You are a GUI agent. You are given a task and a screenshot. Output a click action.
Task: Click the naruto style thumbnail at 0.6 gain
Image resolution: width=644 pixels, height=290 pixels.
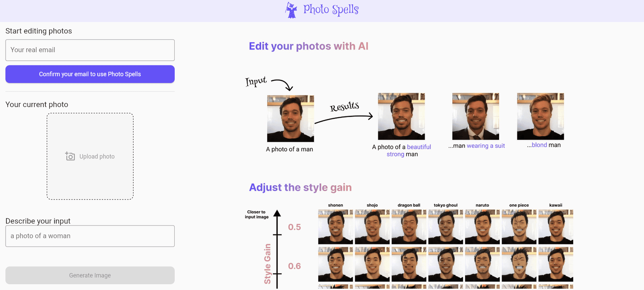coord(482,265)
